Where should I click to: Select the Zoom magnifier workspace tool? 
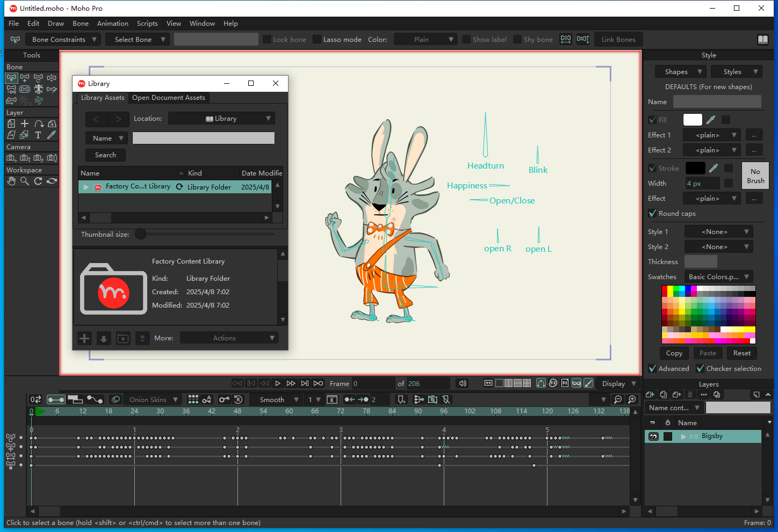pyautogui.click(x=25, y=181)
